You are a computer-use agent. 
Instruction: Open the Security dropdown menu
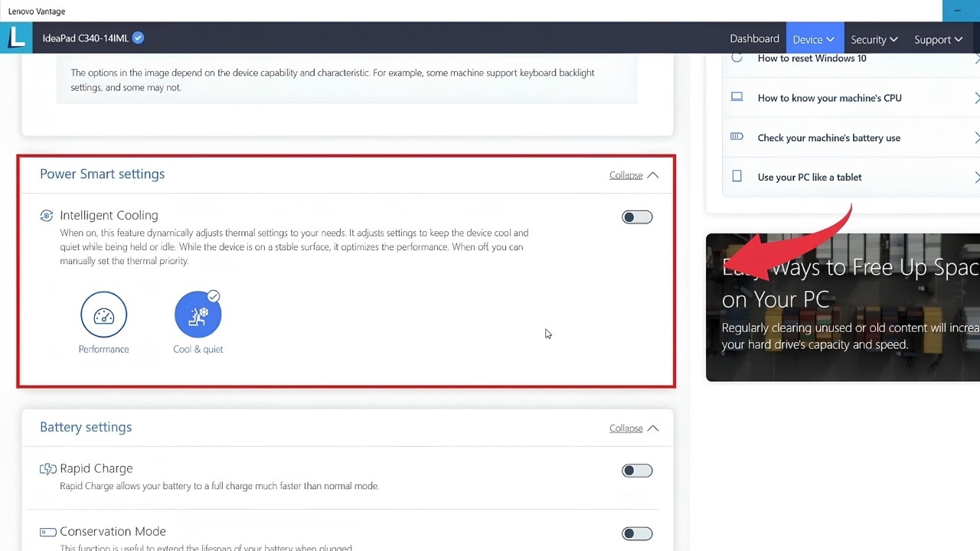tap(874, 39)
